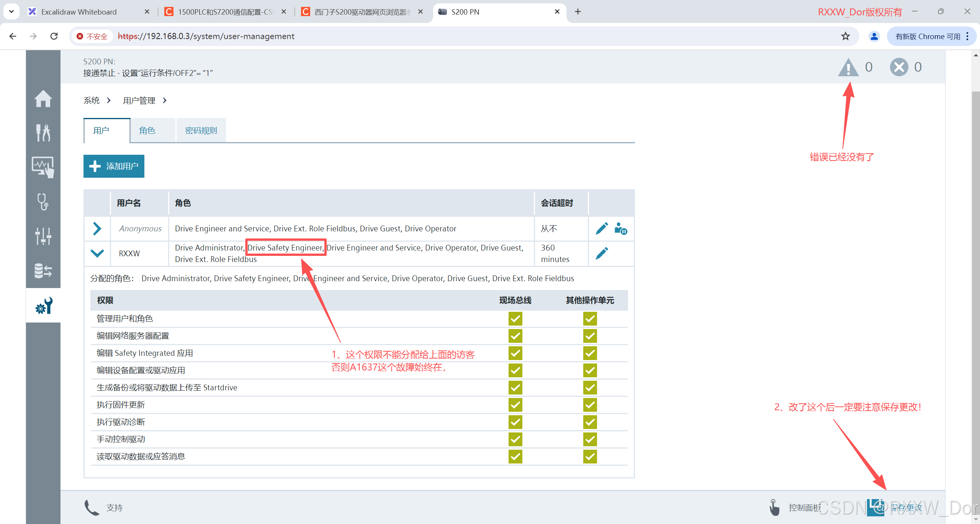Open the parameter sliders sidebar icon
The image size is (980, 524).
coord(43,236)
